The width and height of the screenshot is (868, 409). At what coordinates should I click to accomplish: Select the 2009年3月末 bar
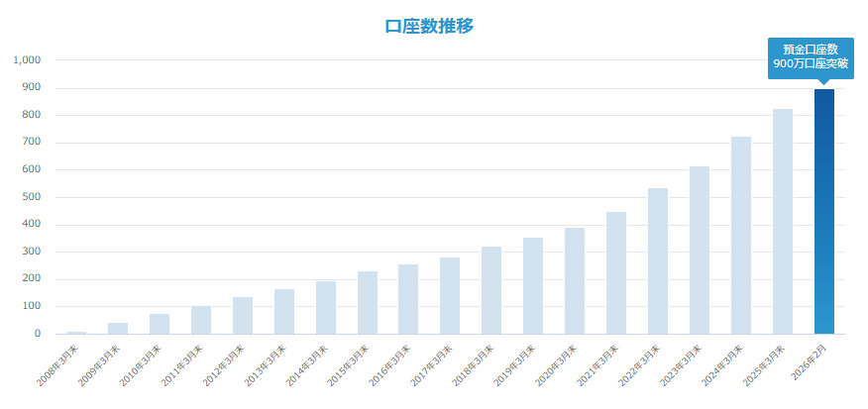118,328
